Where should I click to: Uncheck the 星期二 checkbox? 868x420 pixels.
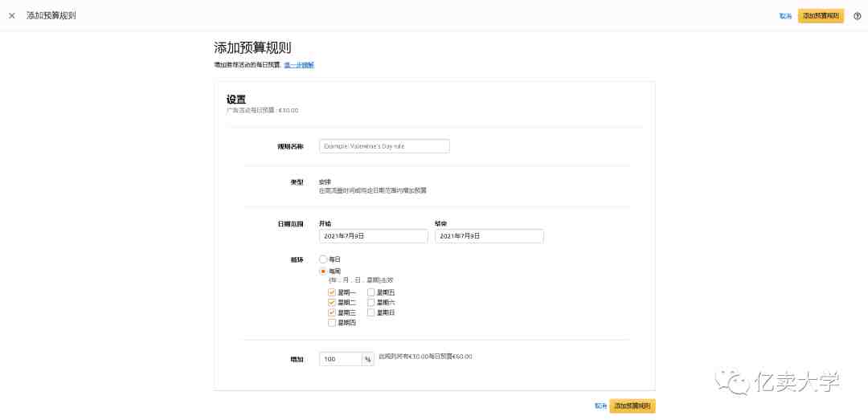332,302
